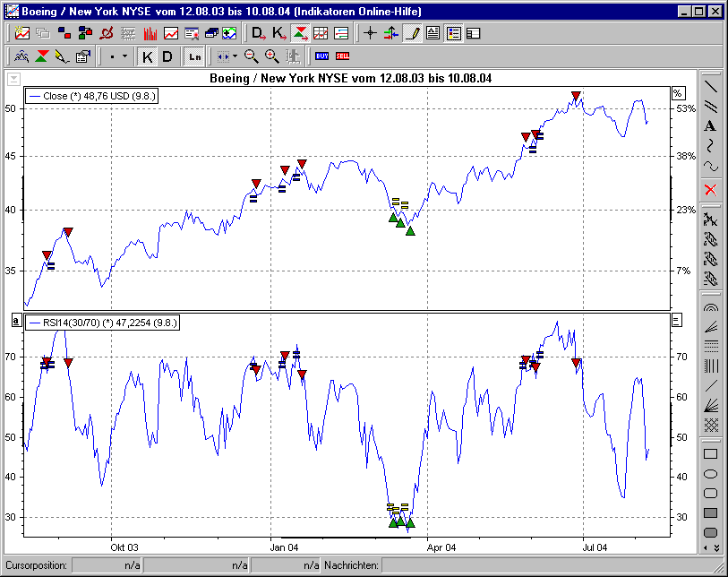Click the histogram chart icon in the toolbar
The height and width of the screenshot is (577, 728).
pos(149,32)
